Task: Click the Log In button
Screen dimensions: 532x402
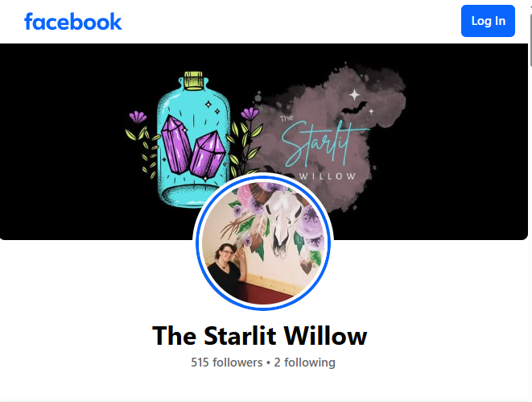Action: point(488,21)
